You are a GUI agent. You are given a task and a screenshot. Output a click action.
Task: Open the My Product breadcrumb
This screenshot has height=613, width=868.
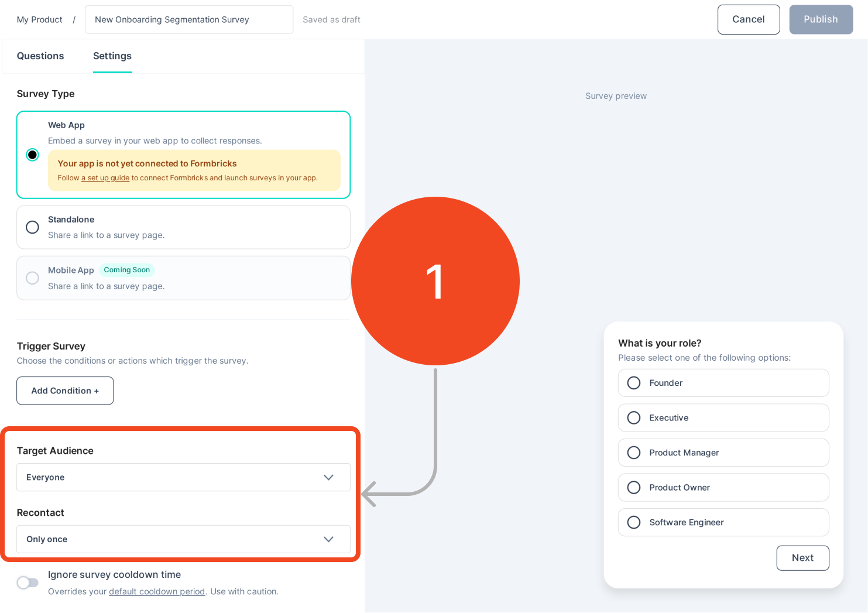pos(39,19)
